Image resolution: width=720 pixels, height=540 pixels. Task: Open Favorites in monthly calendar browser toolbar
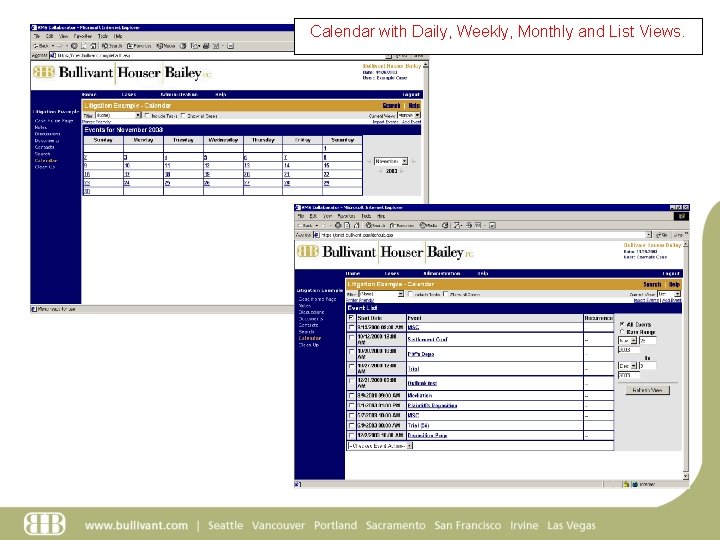pyautogui.click(x=140, y=46)
